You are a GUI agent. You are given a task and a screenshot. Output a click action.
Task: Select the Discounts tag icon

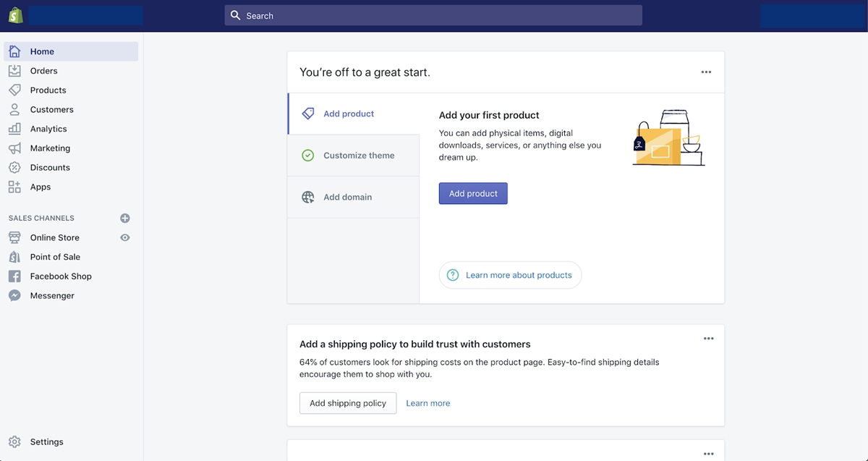14,167
